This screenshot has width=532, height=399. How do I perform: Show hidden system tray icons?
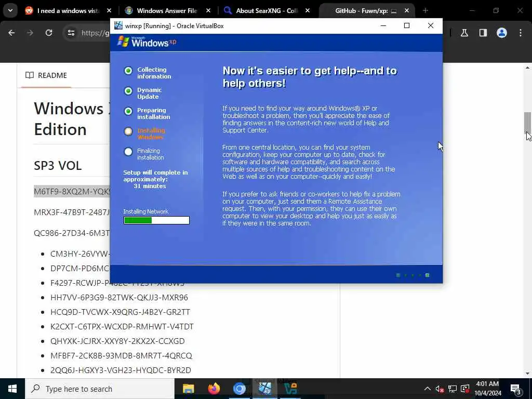[428, 389]
